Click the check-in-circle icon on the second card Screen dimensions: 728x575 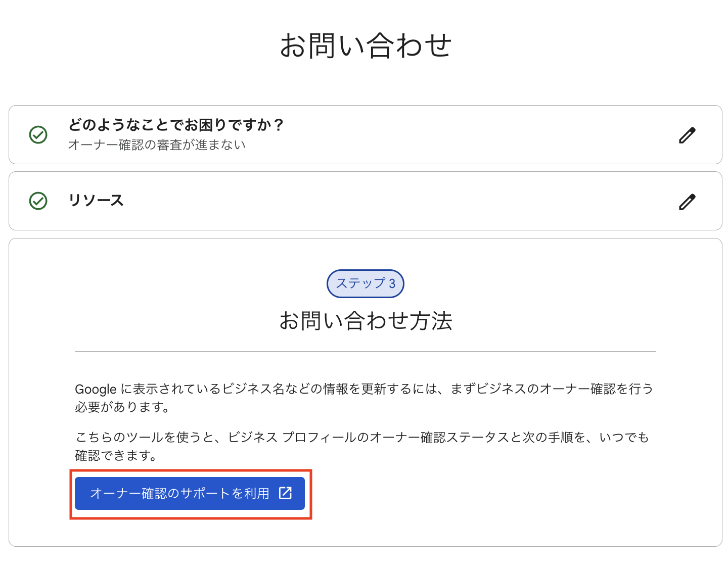click(38, 201)
